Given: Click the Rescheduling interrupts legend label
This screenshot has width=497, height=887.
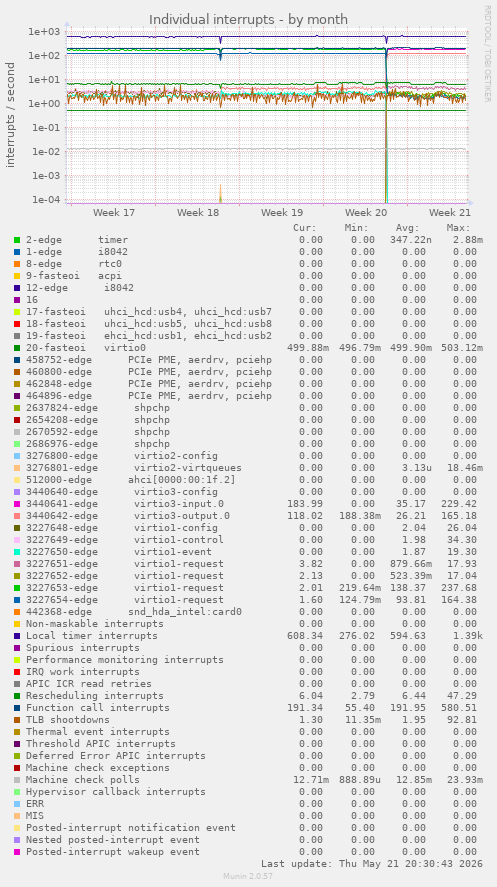Looking at the screenshot, I should 95,696.
